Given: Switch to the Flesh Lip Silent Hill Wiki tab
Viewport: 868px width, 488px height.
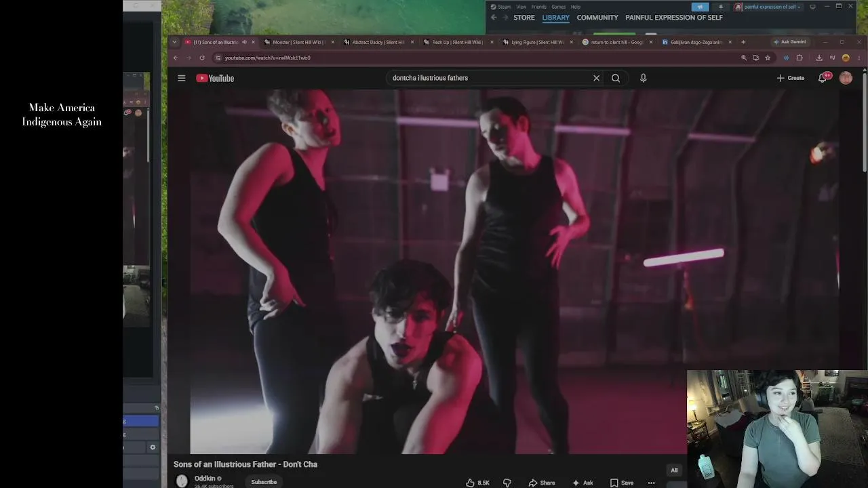Looking at the screenshot, I should click(457, 42).
